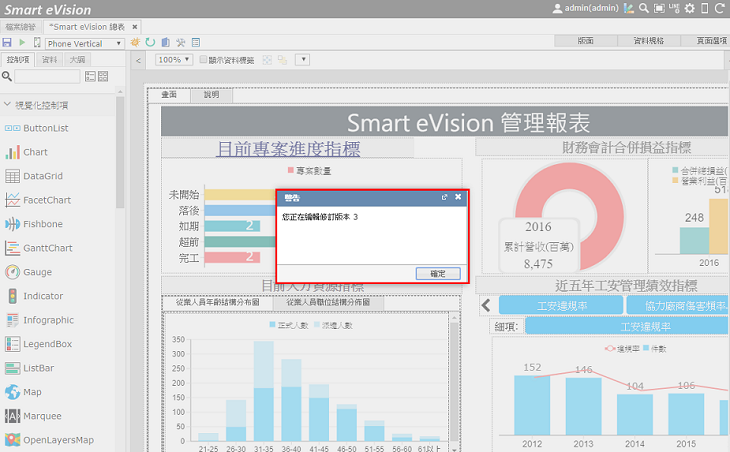Close the Smart eVision 總表 tab

pos(135,27)
